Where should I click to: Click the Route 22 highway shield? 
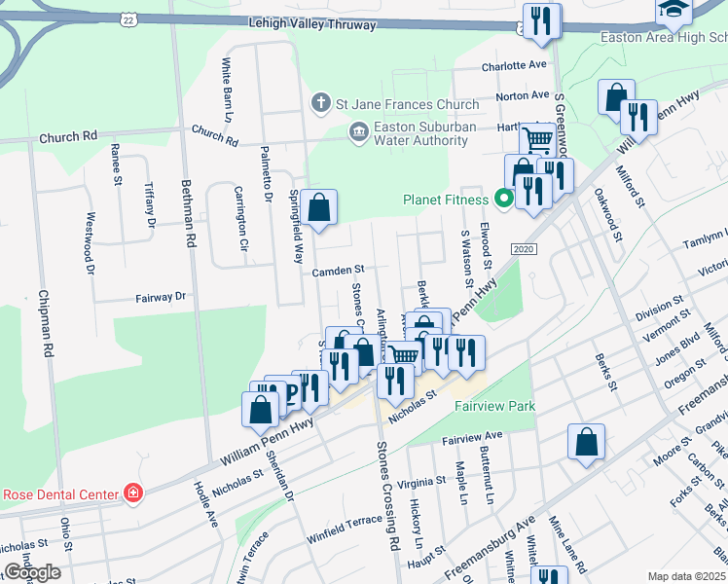tap(128, 19)
